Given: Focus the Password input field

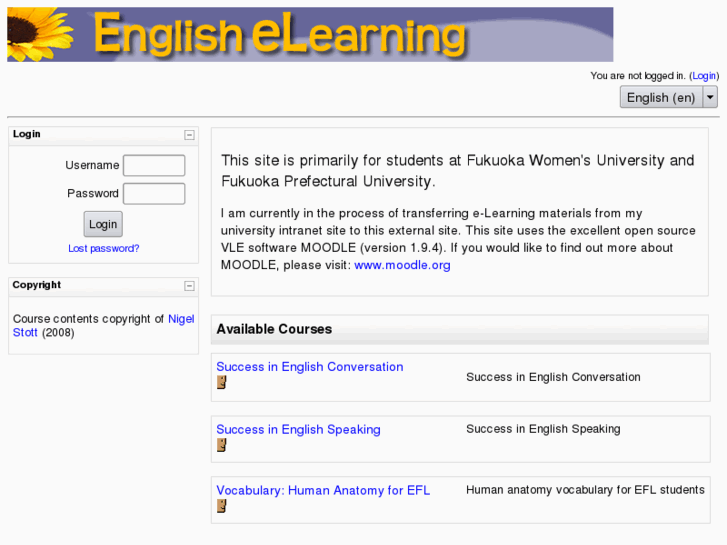Looking at the screenshot, I should (x=154, y=194).
